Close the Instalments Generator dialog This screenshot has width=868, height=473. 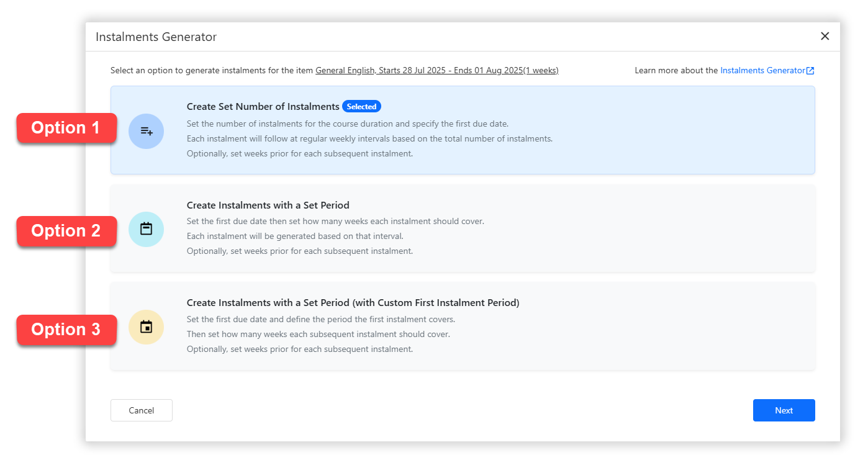click(825, 36)
